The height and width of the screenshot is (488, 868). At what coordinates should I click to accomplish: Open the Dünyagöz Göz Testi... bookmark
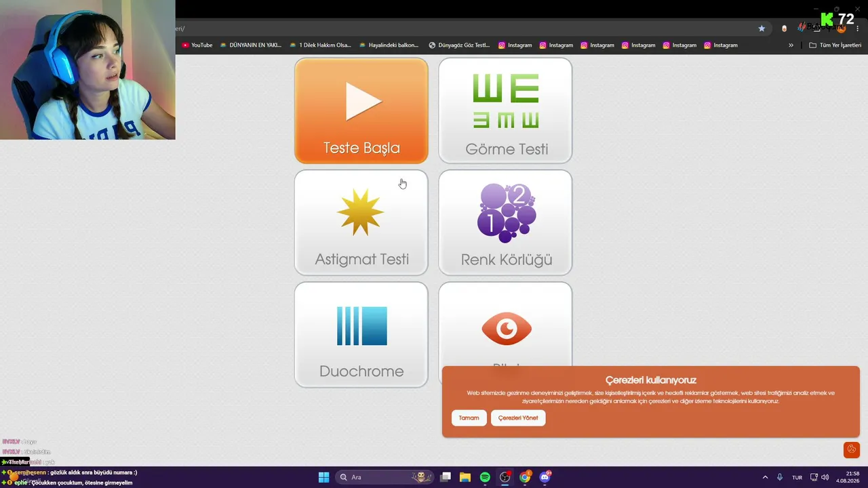[x=459, y=45]
